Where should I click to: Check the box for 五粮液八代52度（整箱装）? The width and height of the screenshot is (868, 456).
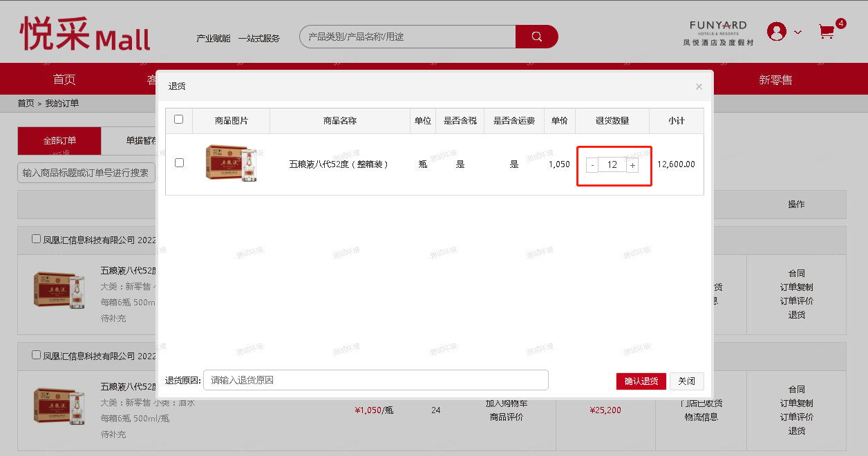[179, 163]
